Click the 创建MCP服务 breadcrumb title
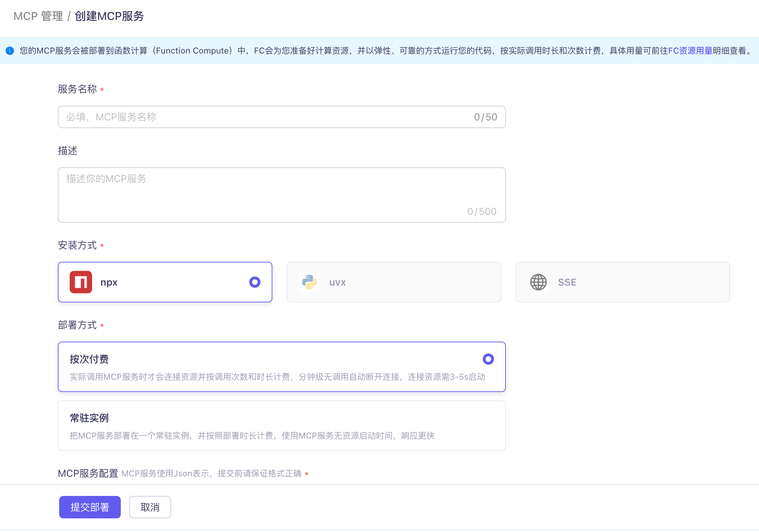Image resolution: width=759 pixels, height=532 pixels. coord(109,16)
